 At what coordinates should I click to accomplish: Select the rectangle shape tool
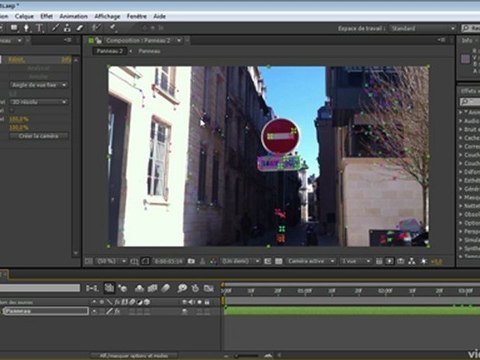click(x=14, y=28)
